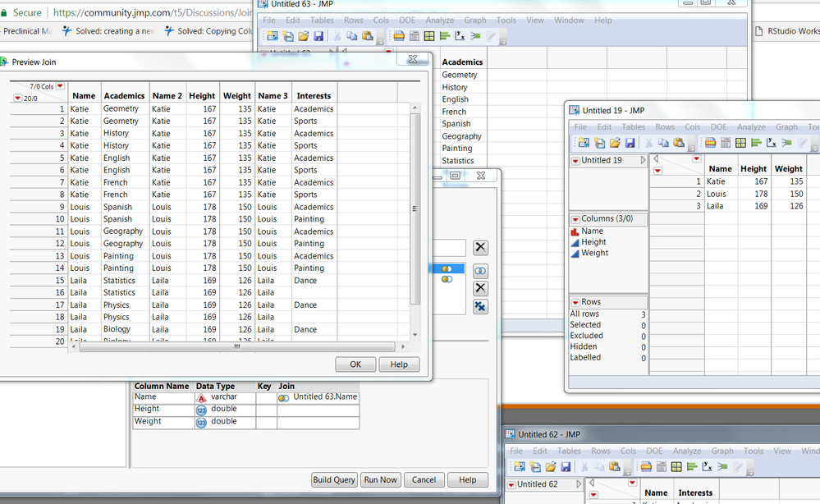Click OK in the Preview Join dialog
The width and height of the screenshot is (820, 504).
(355, 364)
